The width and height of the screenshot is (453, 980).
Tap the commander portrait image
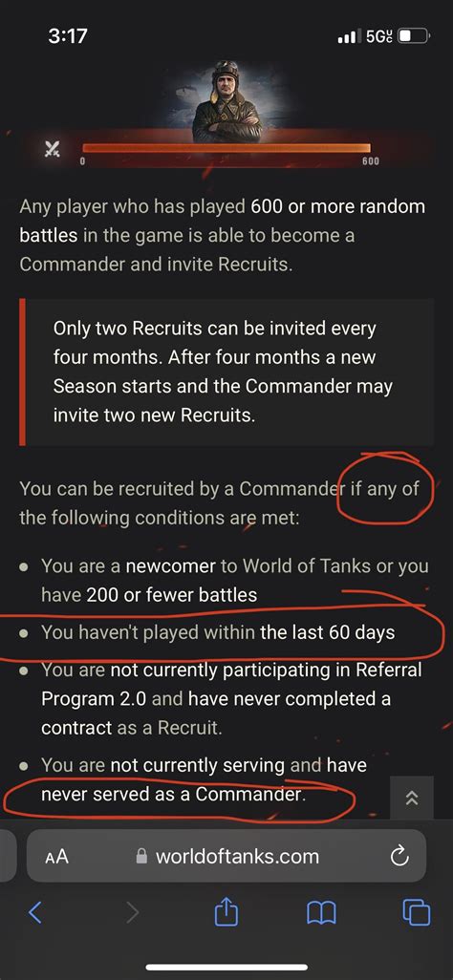click(x=226, y=101)
